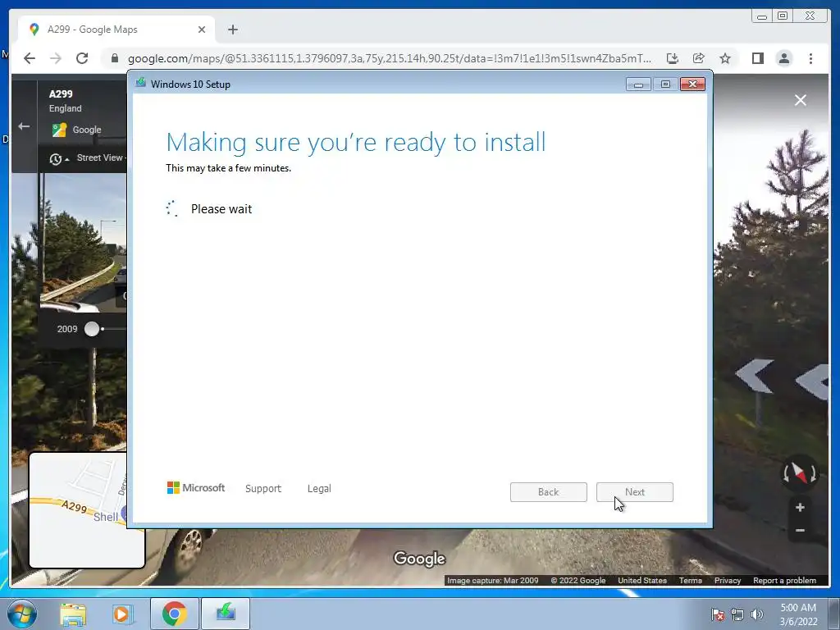Bookmark this page with the star icon

coord(725,58)
